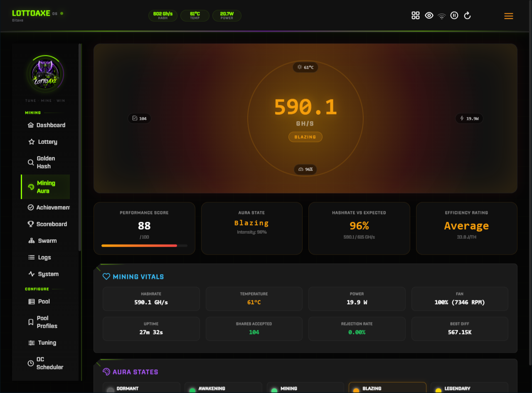Click the Rejection Rate 0.00% tile

click(357, 329)
